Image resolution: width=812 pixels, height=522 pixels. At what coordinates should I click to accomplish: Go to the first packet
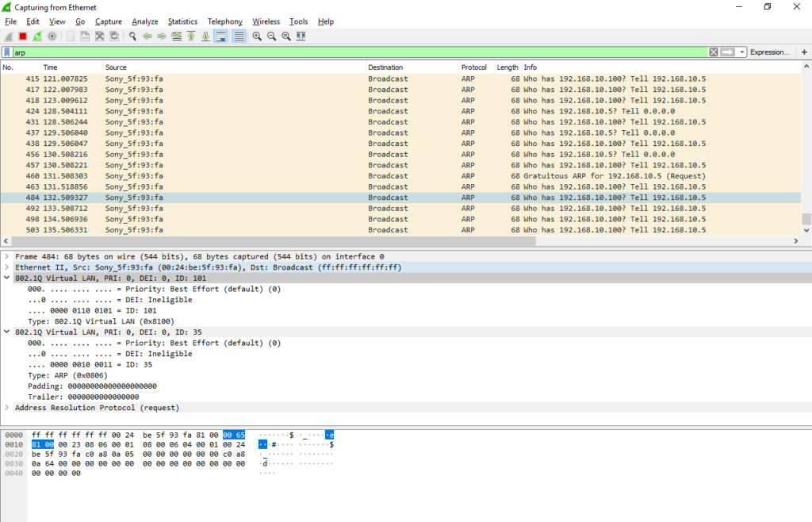pyautogui.click(x=192, y=36)
